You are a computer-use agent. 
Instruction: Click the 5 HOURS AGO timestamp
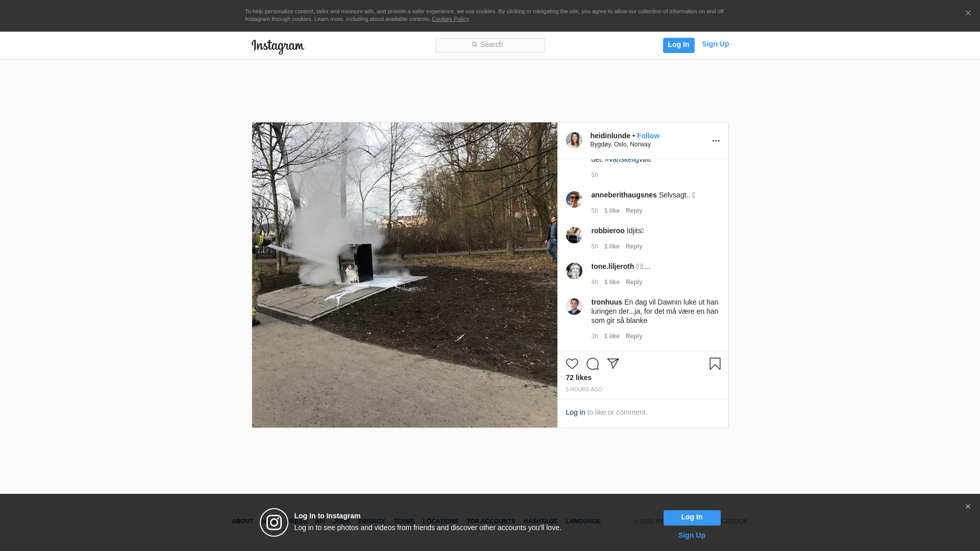tap(584, 390)
